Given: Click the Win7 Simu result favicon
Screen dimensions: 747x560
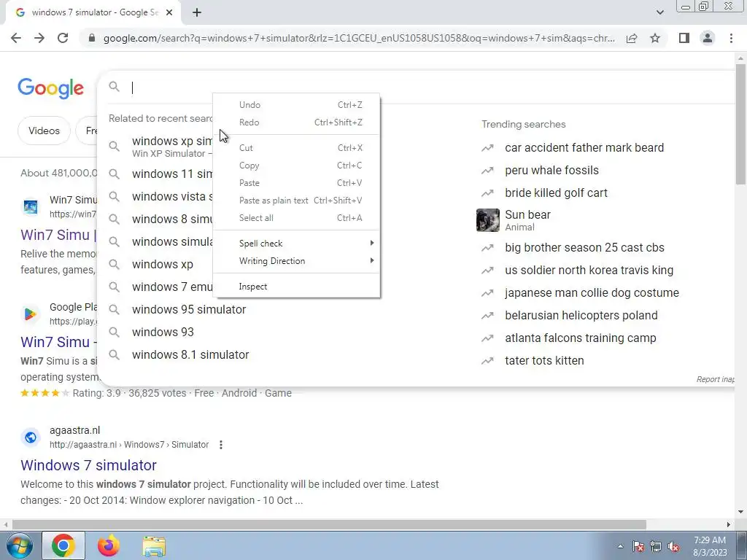Looking at the screenshot, I should (x=31, y=206).
